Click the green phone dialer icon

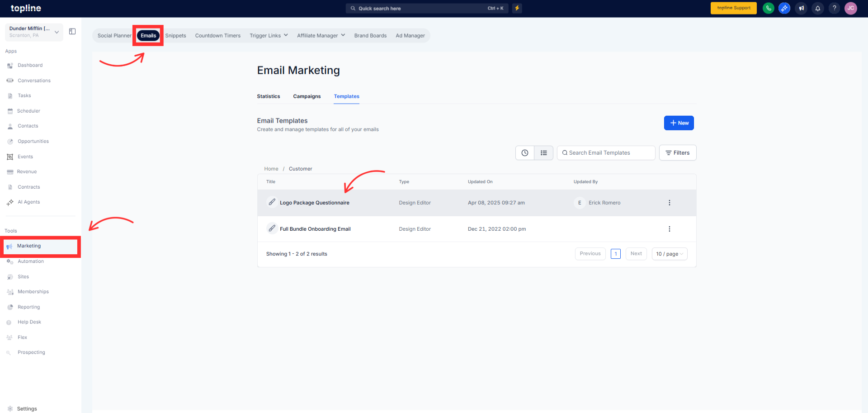click(x=768, y=8)
